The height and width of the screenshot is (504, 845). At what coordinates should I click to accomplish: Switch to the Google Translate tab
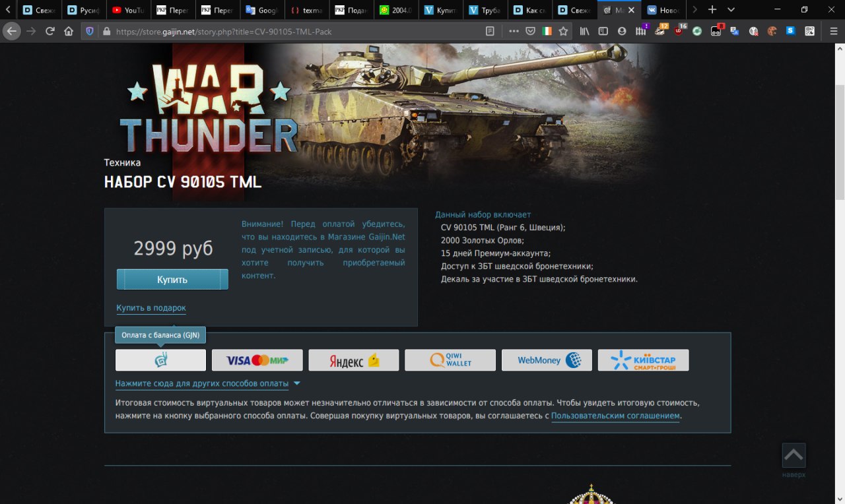pyautogui.click(x=262, y=10)
